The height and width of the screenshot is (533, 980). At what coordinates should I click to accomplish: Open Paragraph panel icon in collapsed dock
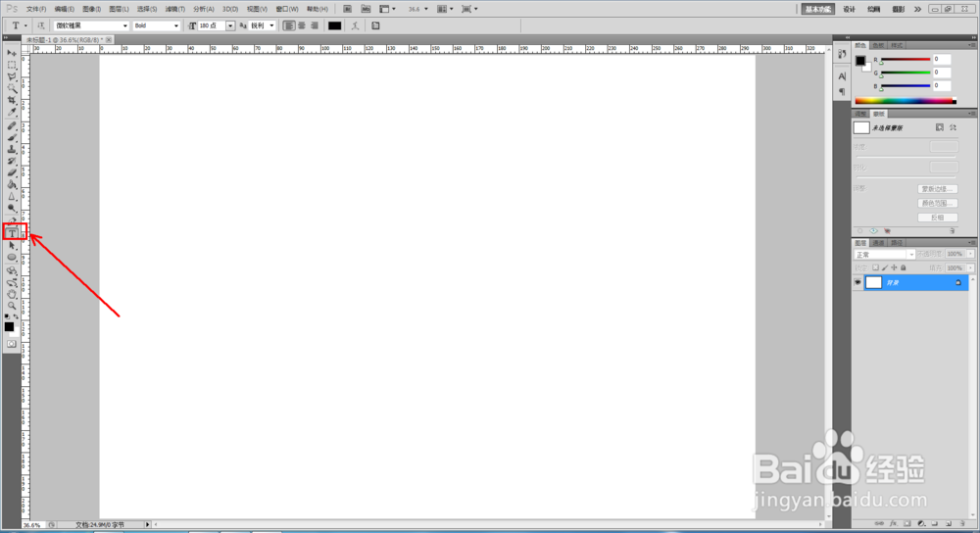point(842,92)
